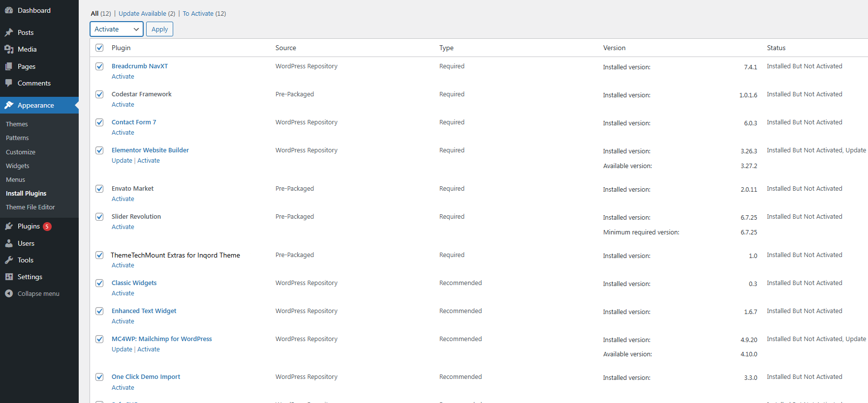Click Activate under MC4WP Mailchimp

149,349
